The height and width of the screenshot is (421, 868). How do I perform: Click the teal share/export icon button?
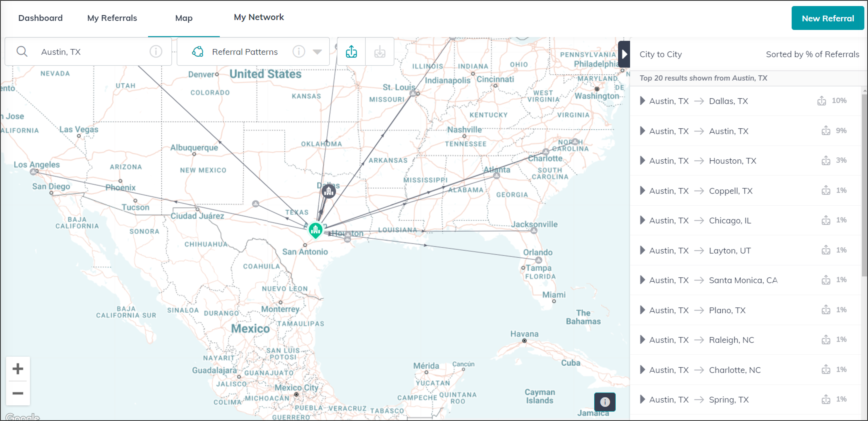pyautogui.click(x=351, y=51)
